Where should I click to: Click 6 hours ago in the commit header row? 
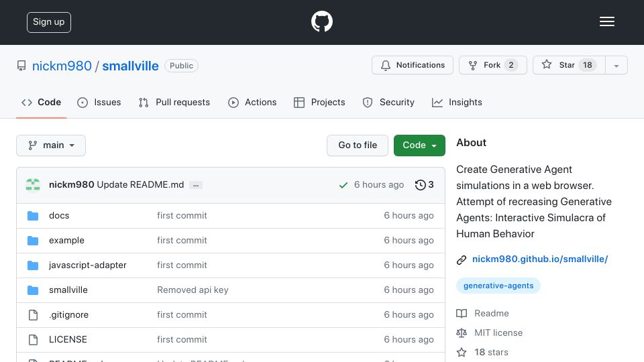click(378, 185)
